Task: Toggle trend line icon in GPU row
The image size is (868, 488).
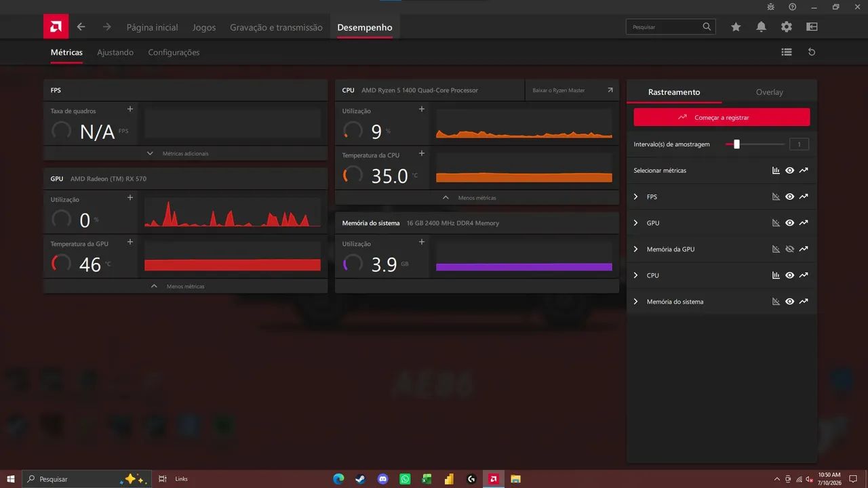Action: [x=804, y=223]
